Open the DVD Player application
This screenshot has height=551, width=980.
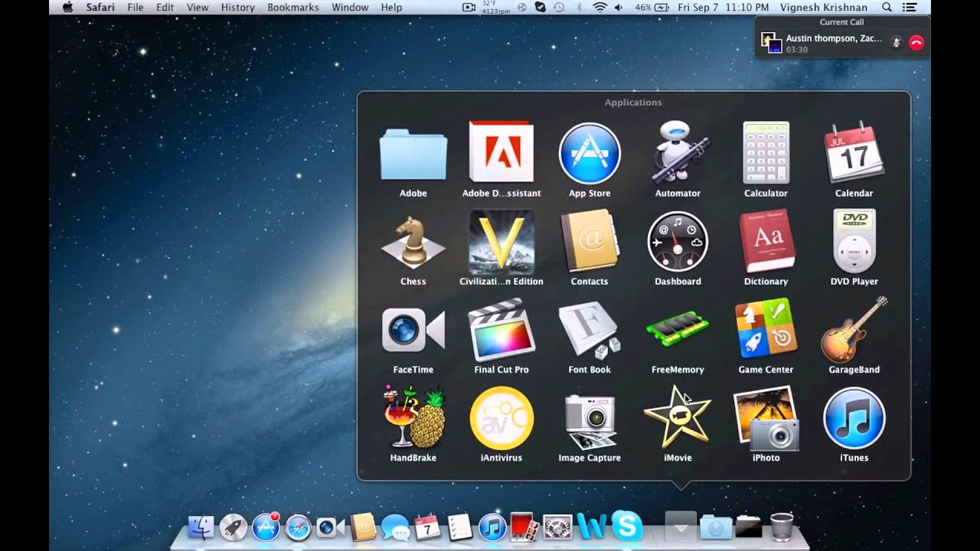tap(854, 240)
